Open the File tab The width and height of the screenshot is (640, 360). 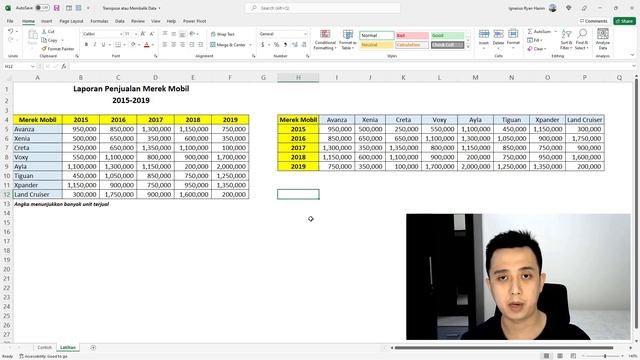click(10, 21)
